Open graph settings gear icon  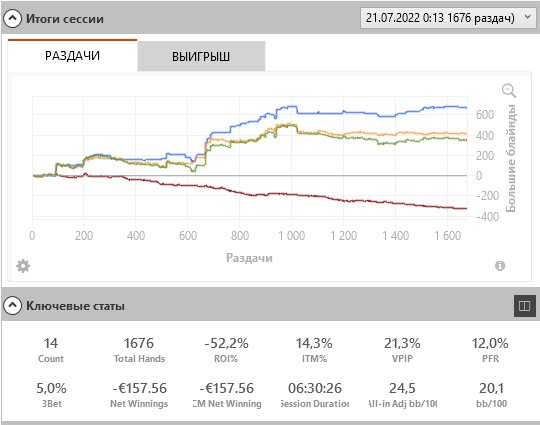tap(23, 266)
